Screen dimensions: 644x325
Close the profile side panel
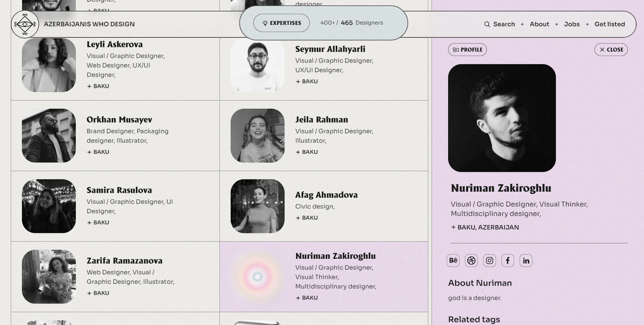611,50
